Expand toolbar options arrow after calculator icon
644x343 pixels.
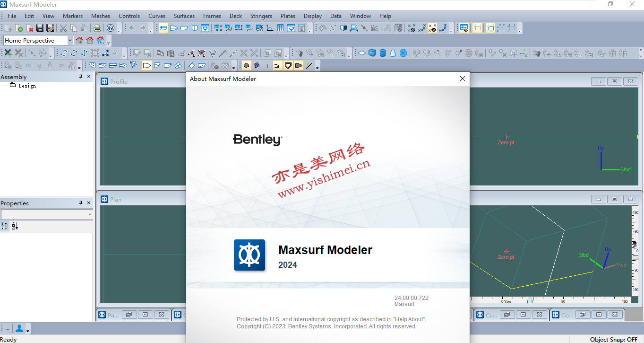click(309, 29)
